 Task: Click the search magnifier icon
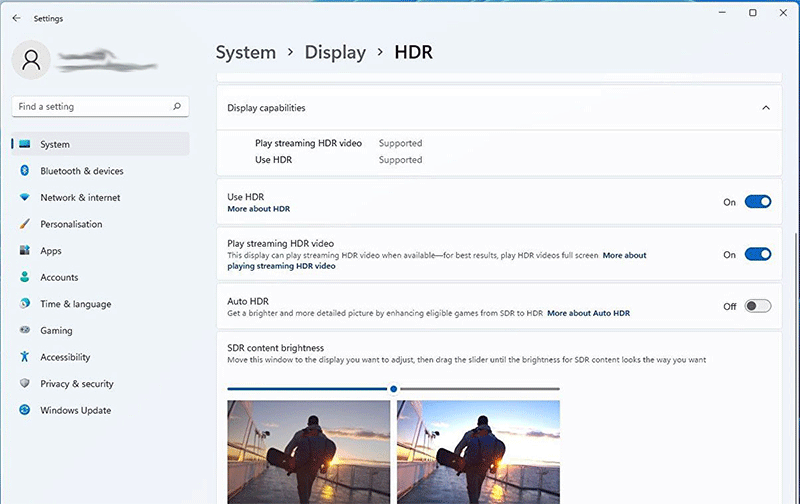177,106
